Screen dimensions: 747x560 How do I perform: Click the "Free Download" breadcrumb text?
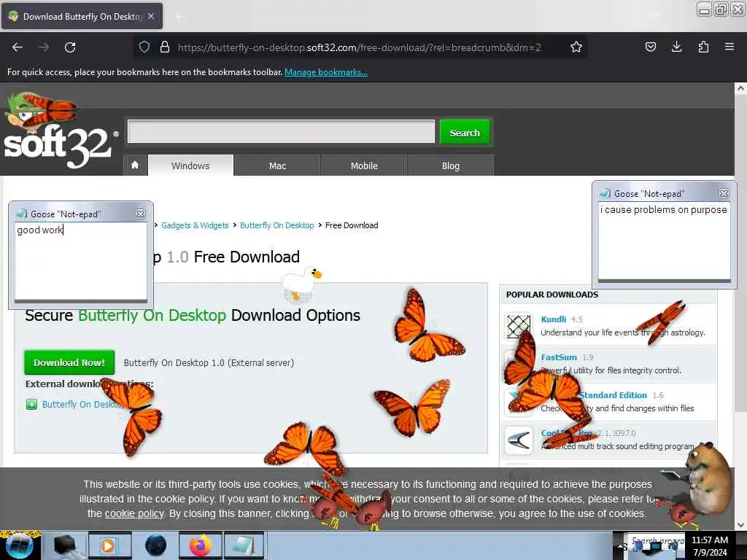pos(352,225)
